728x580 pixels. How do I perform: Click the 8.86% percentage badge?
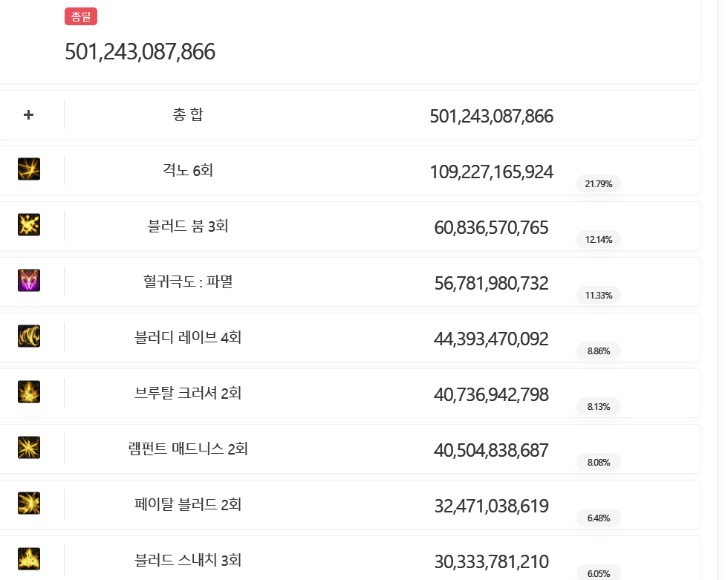598,351
